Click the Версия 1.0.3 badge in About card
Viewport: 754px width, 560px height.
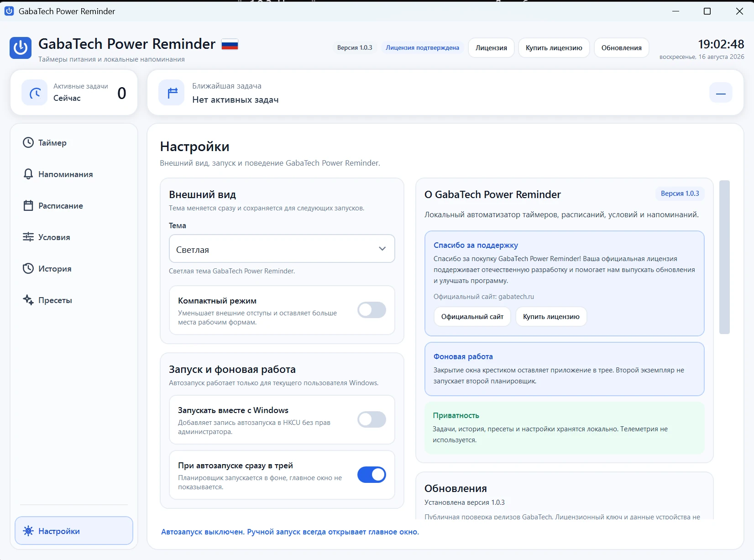(x=680, y=194)
